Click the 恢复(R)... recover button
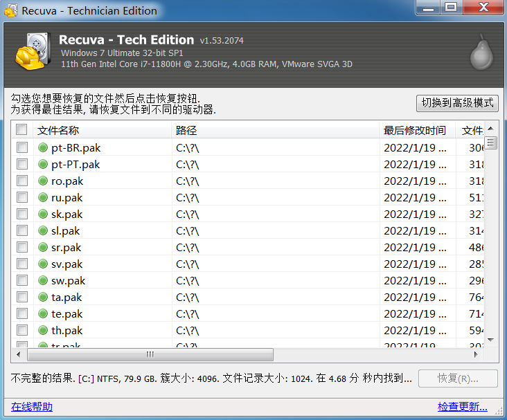 [x=458, y=378]
